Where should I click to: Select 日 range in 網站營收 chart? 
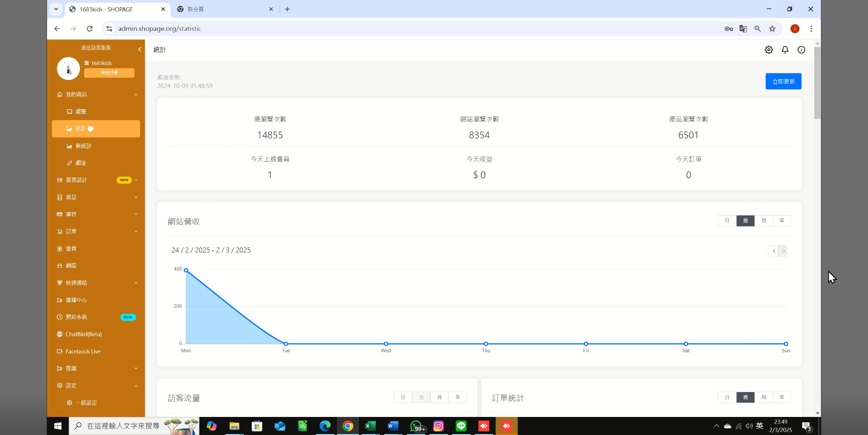(727, 221)
